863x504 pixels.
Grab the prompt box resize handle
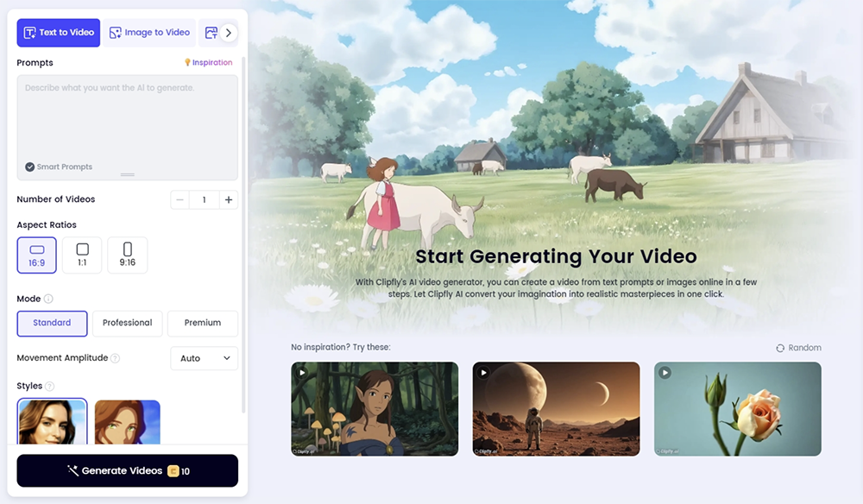point(127,175)
